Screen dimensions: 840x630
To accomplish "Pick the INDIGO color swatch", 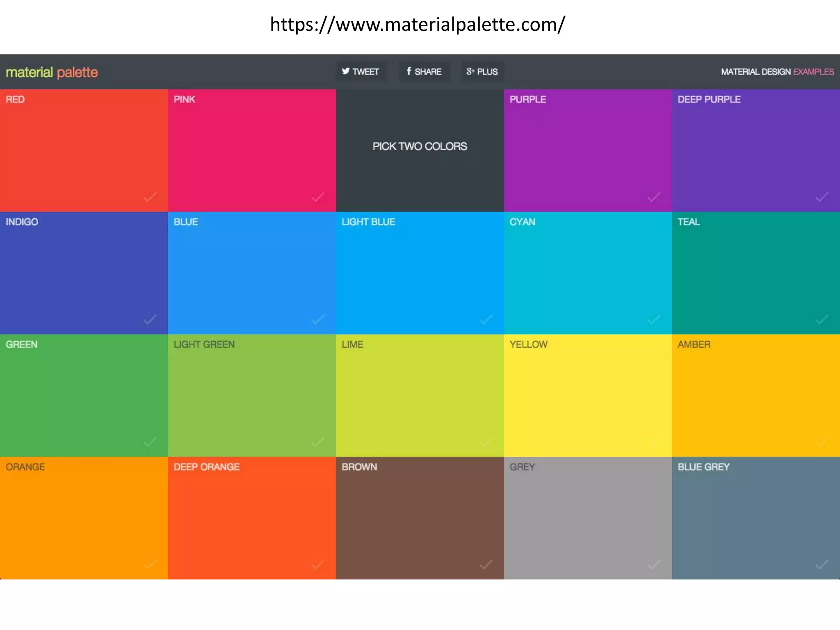I will 84,273.
